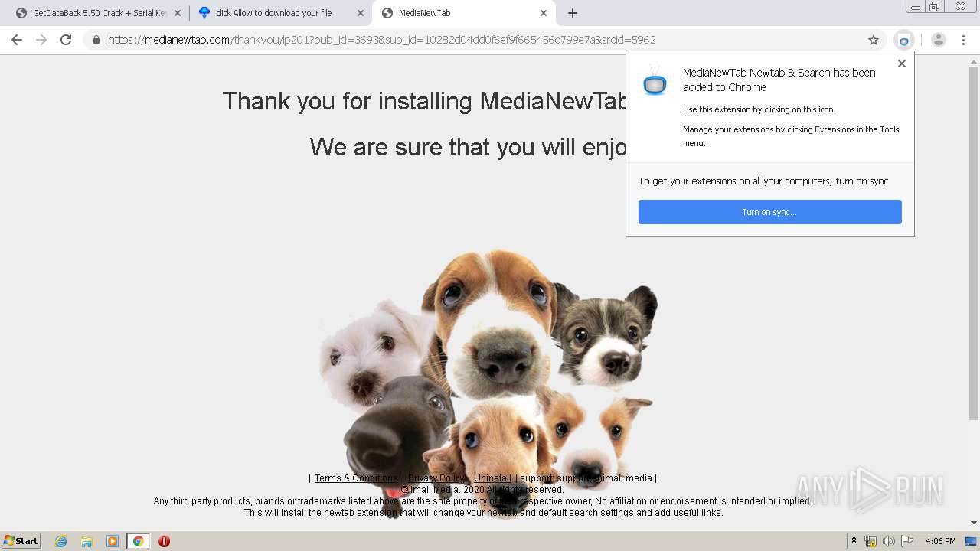The height and width of the screenshot is (551, 980).
Task: Open the Windows Start menu
Action: [21, 541]
